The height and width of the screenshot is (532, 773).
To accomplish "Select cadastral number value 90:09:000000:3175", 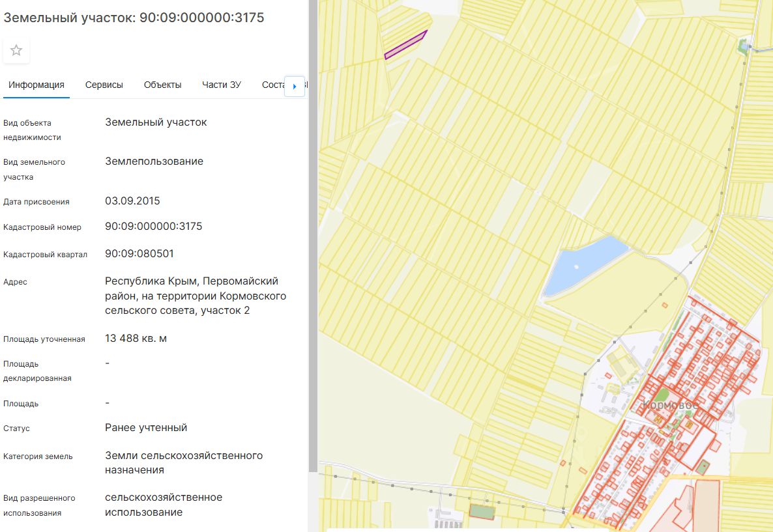I will coord(153,226).
